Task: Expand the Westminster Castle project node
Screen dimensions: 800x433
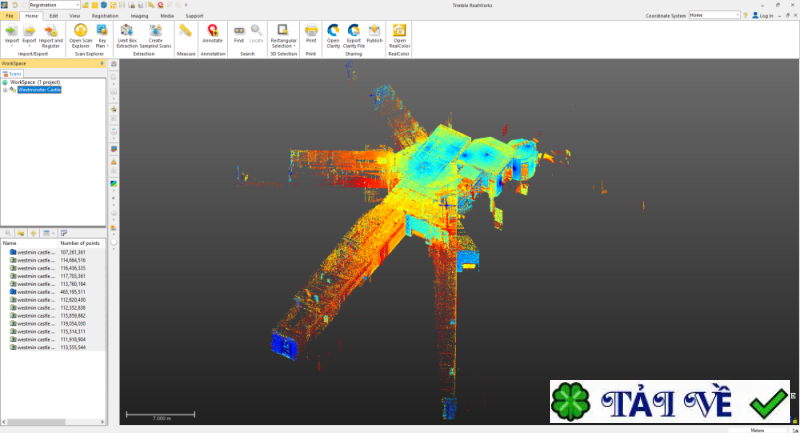Action: click(x=5, y=90)
